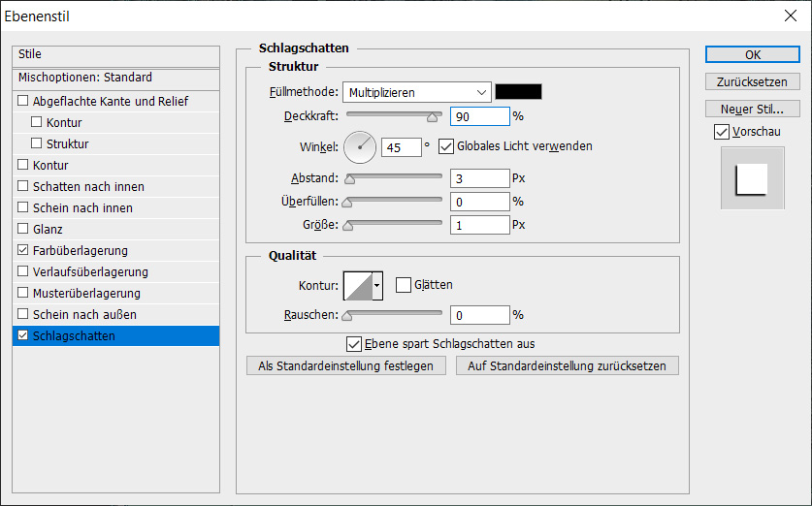Disable Globales Licht verwenden checkbox
Image resolution: width=812 pixels, height=506 pixels.
[x=446, y=146]
